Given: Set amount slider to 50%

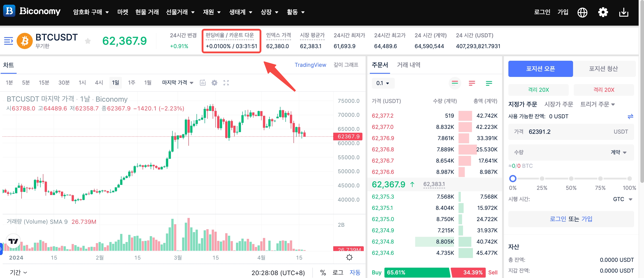Looking at the screenshot, I should [571, 179].
